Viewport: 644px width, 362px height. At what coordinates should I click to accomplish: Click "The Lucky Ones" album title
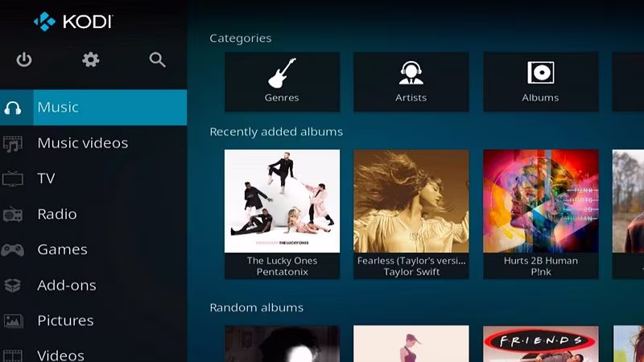pos(283,261)
